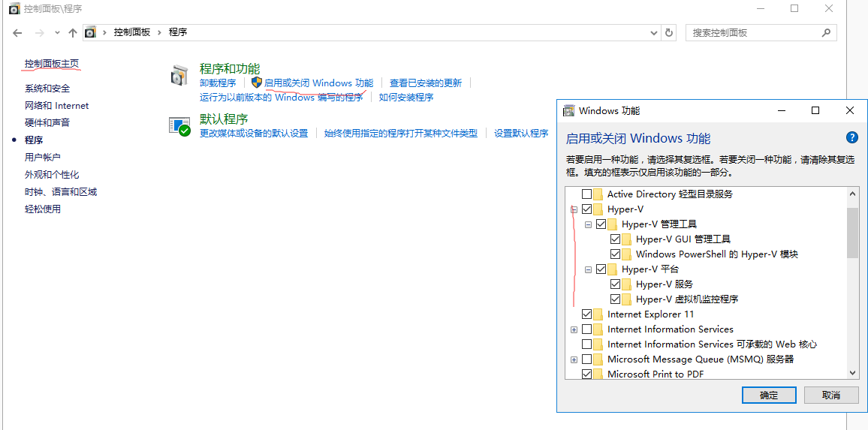Expand the Internet Information Services node
The height and width of the screenshot is (430, 868).
574,330
